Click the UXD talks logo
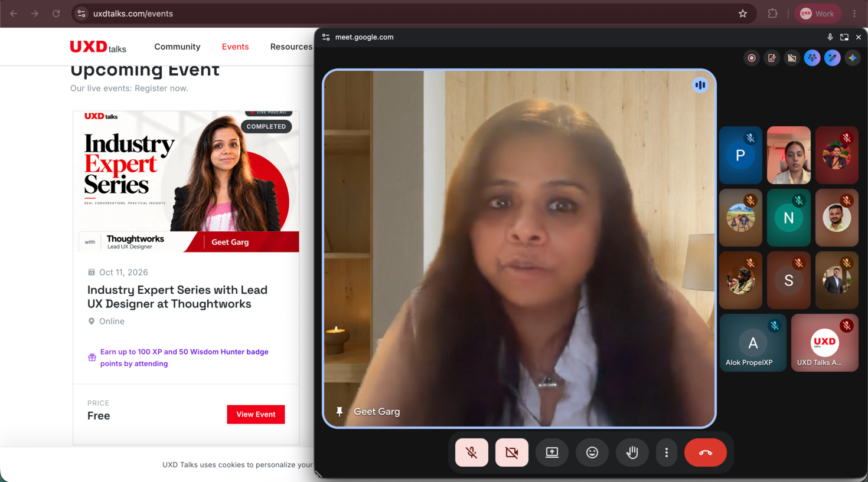 tap(98, 47)
